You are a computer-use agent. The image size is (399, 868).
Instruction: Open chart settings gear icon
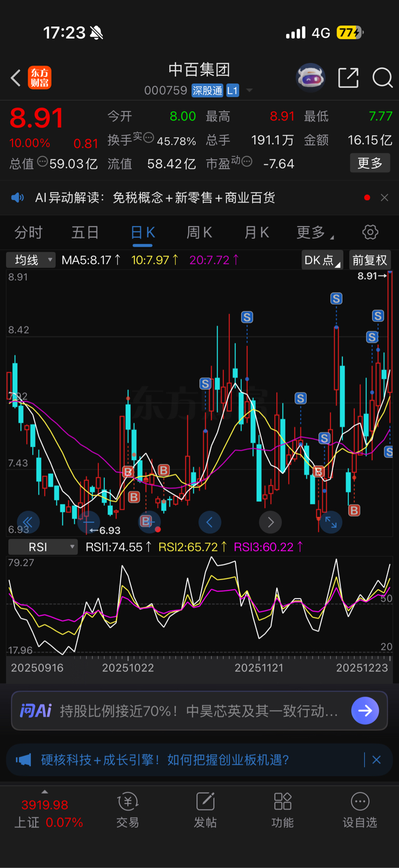(370, 232)
